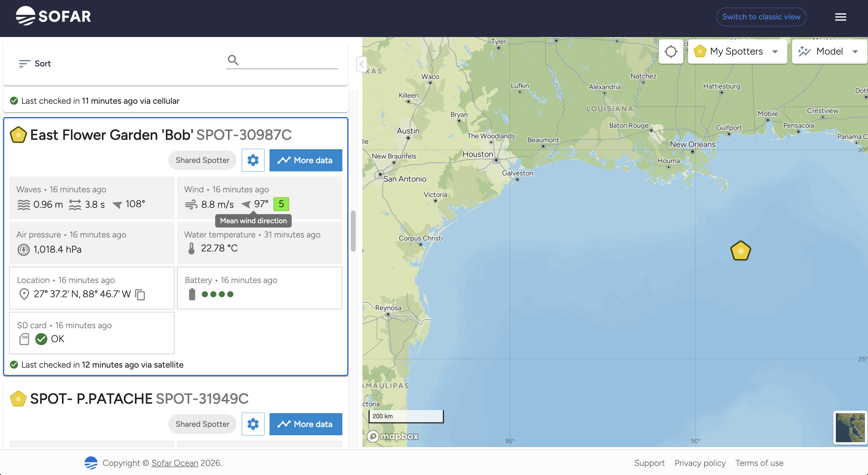Open the My Spotters dropdown
Viewport: 868px width, 475px height.
click(737, 51)
